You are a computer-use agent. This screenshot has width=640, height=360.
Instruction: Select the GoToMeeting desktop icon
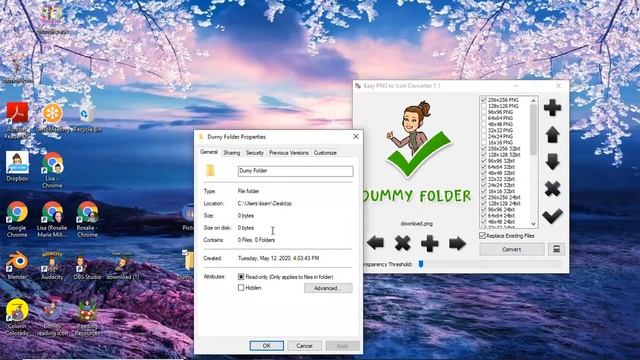52,118
